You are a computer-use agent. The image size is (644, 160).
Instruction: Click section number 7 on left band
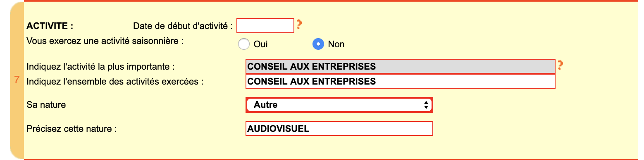[17, 80]
